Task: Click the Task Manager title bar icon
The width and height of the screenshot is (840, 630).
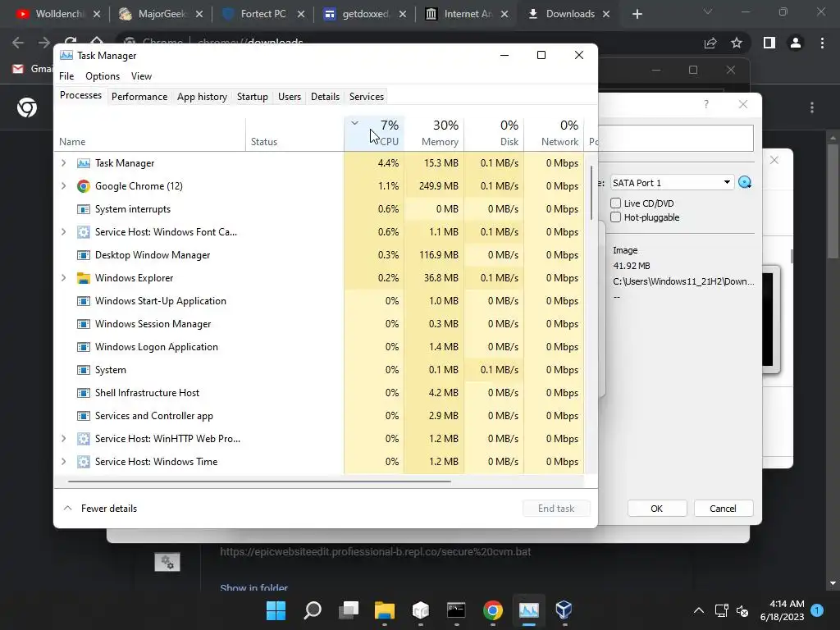Action: (x=66, y=56)
